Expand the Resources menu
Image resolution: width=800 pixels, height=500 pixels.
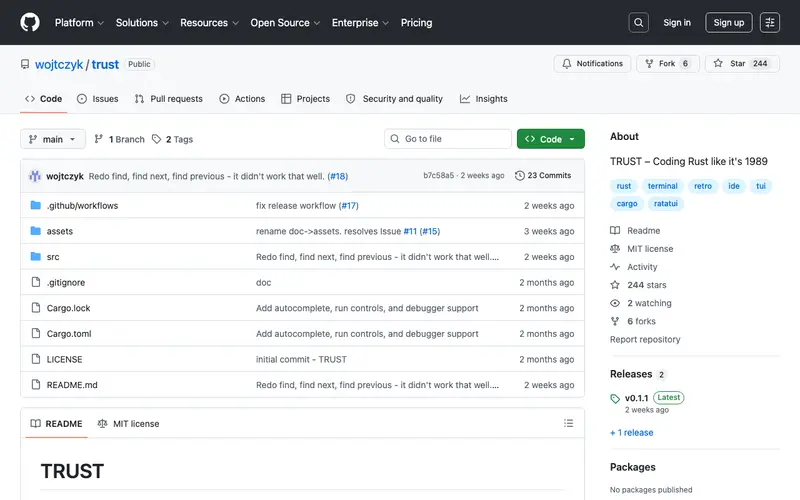coord(209,22)
